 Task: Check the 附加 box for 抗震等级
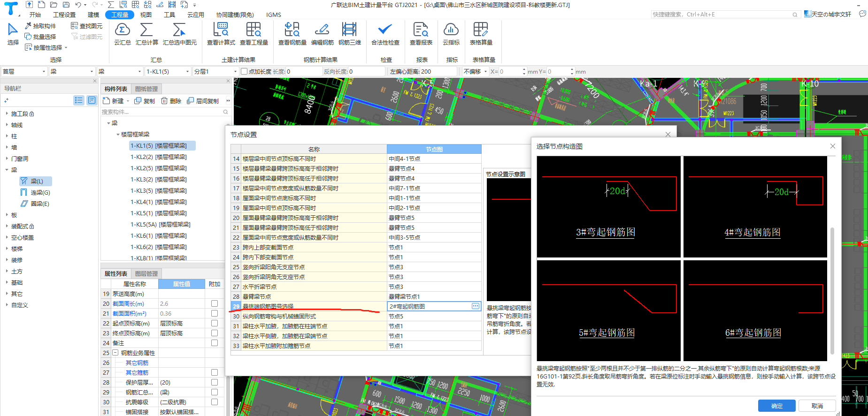point(215,402)
